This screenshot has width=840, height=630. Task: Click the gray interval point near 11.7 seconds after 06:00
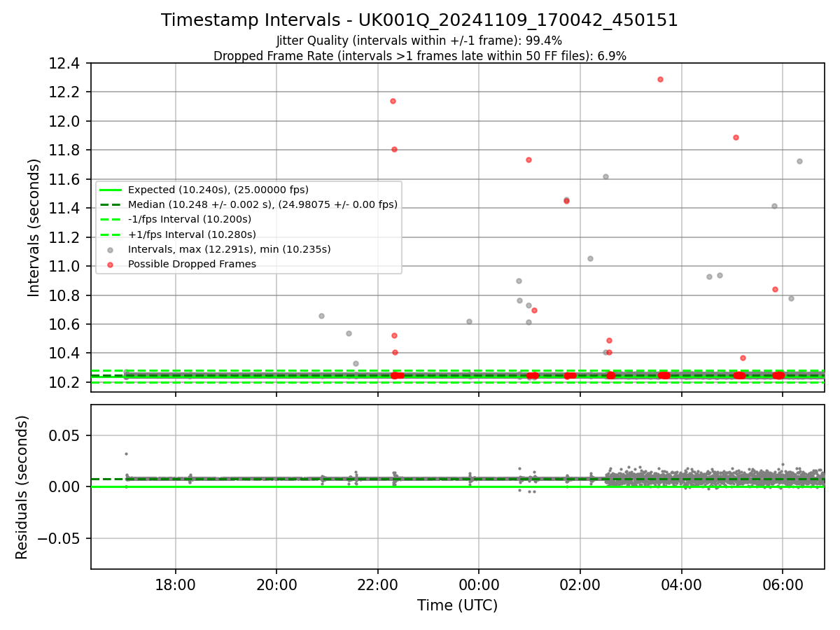799,161
